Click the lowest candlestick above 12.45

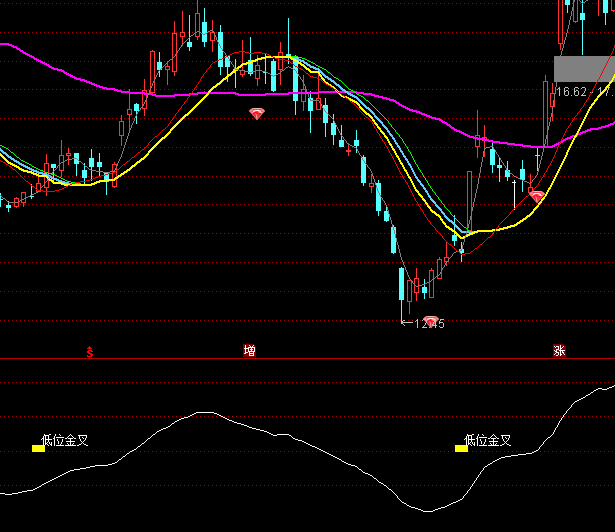click(x=402, y=285)
